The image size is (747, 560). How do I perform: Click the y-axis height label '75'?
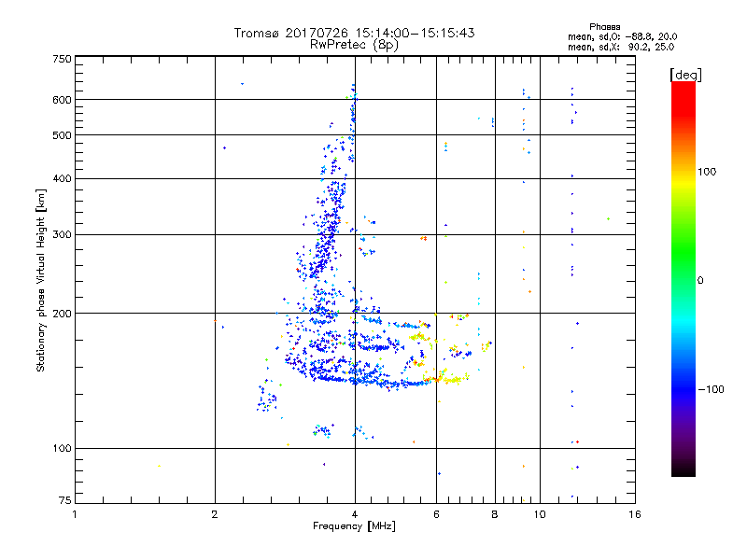(x=65, y=500)
